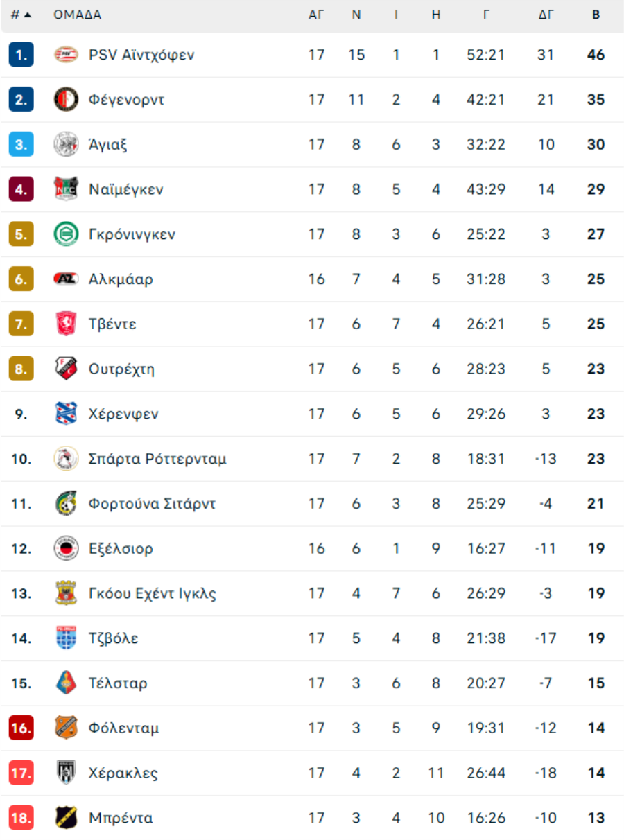624x840 pixels.
Task: Sort by goal difference ΔΓ header
Action: 546,15
